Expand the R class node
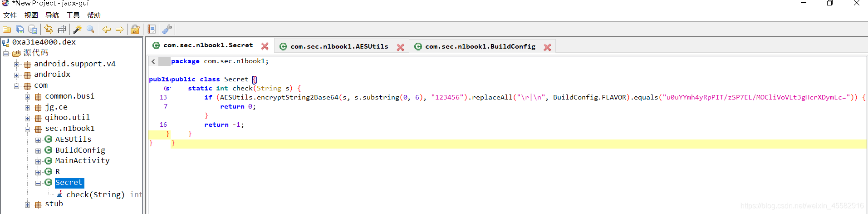Image resolution: width=868 pixels, height=214 pixels. point(38,172)
